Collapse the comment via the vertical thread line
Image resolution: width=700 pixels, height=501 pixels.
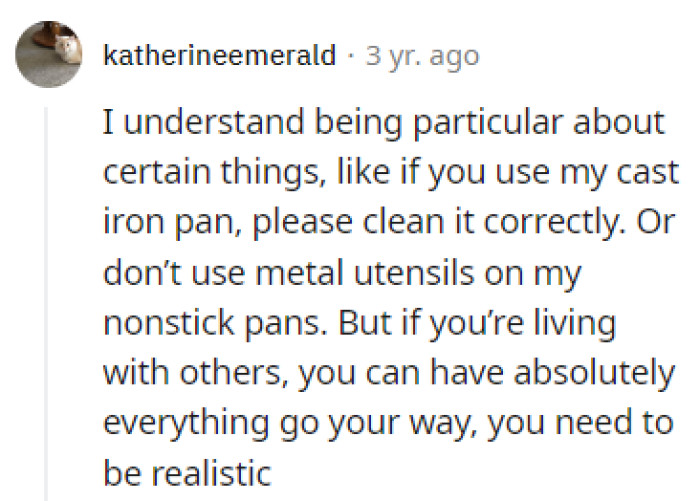pyautogui.click(x=46, y=300)
